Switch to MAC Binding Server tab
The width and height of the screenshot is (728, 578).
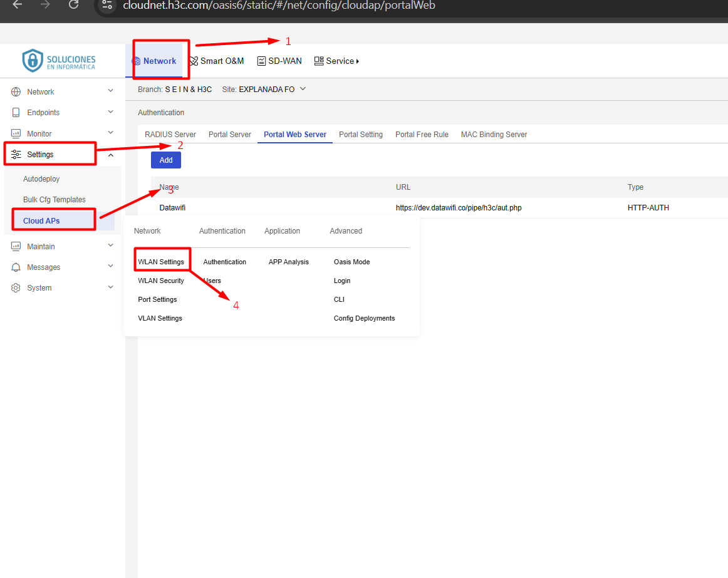pos(494,134)
